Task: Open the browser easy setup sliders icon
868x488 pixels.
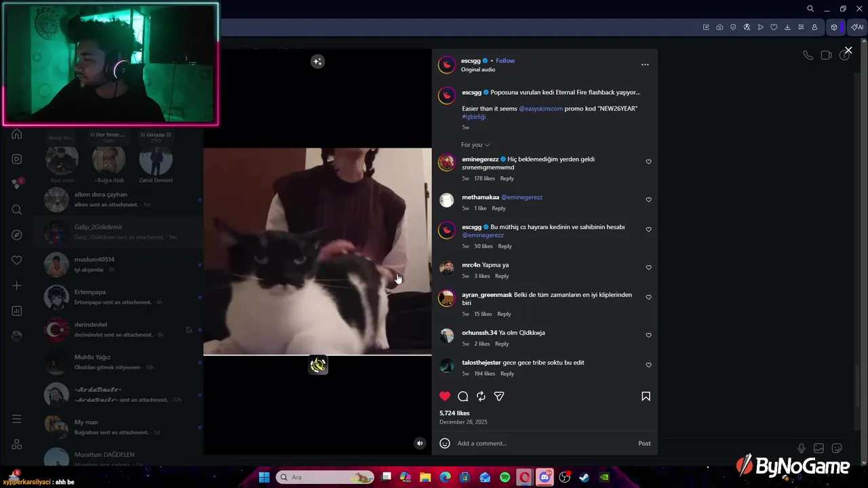Action: (x=801, y=27)
